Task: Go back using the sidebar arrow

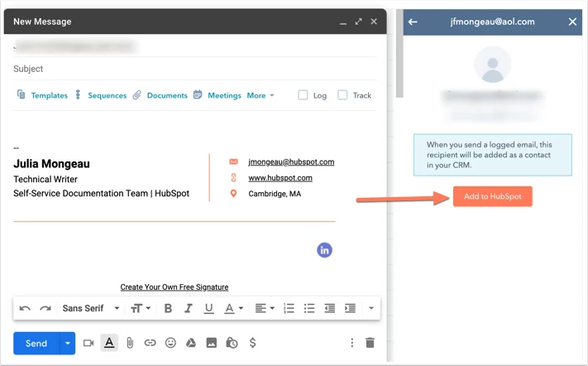Action: pyautogui.click(x=413, y=22)
